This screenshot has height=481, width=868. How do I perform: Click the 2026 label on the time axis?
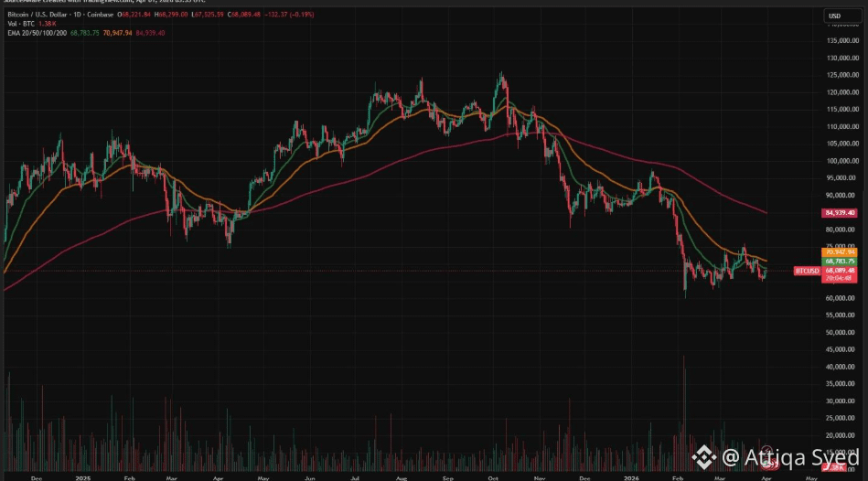[x=631, y=477]
